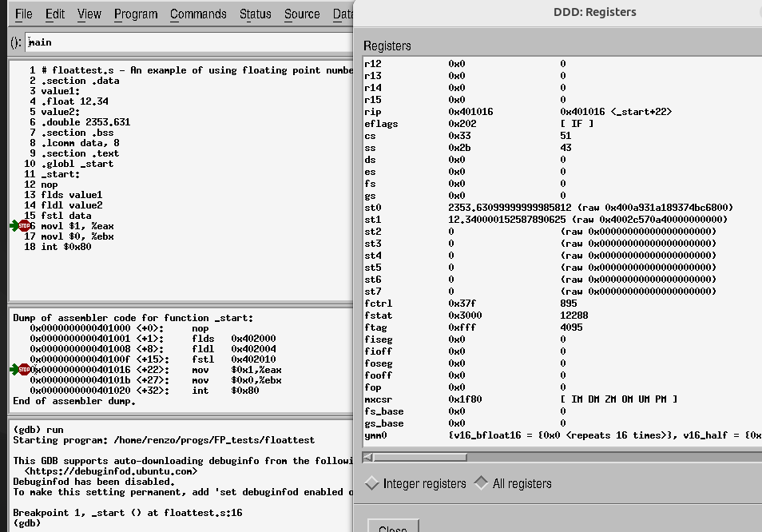The height and width of the screenshot is (532, 762).
Task: Open the Source menu
Action: point(302,14)
